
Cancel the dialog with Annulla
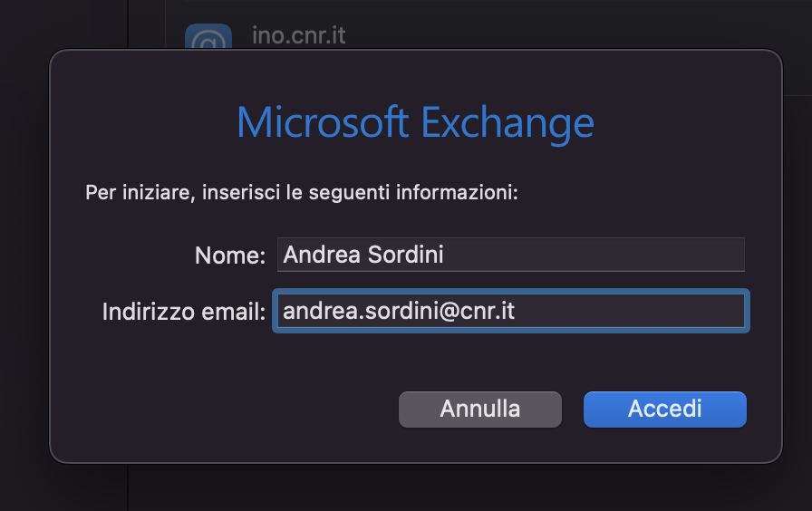480,409
